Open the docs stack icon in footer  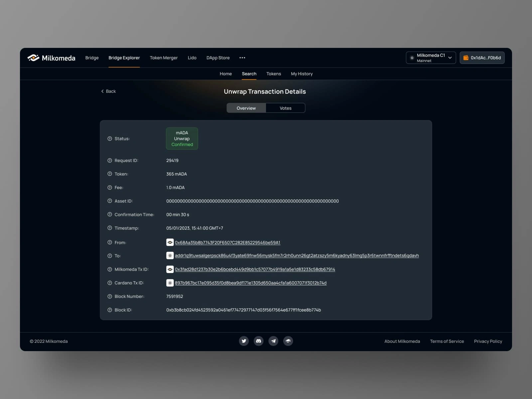point(288,341)
